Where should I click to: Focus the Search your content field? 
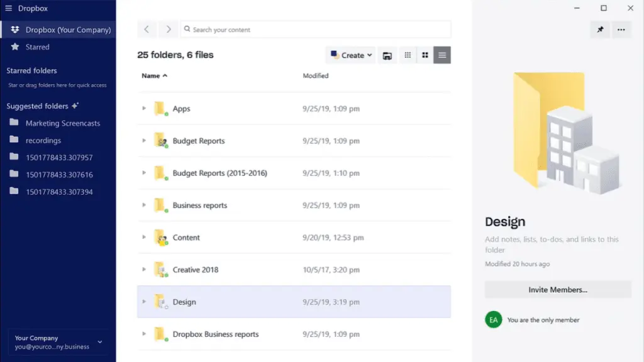pyautogui.click(x=316, y=30)
